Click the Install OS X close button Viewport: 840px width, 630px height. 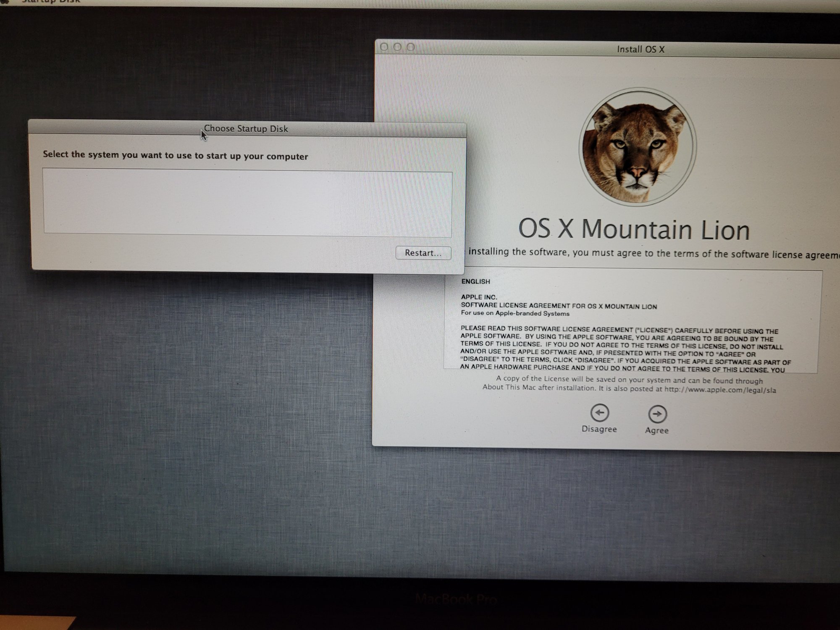[x=384, y=47]
